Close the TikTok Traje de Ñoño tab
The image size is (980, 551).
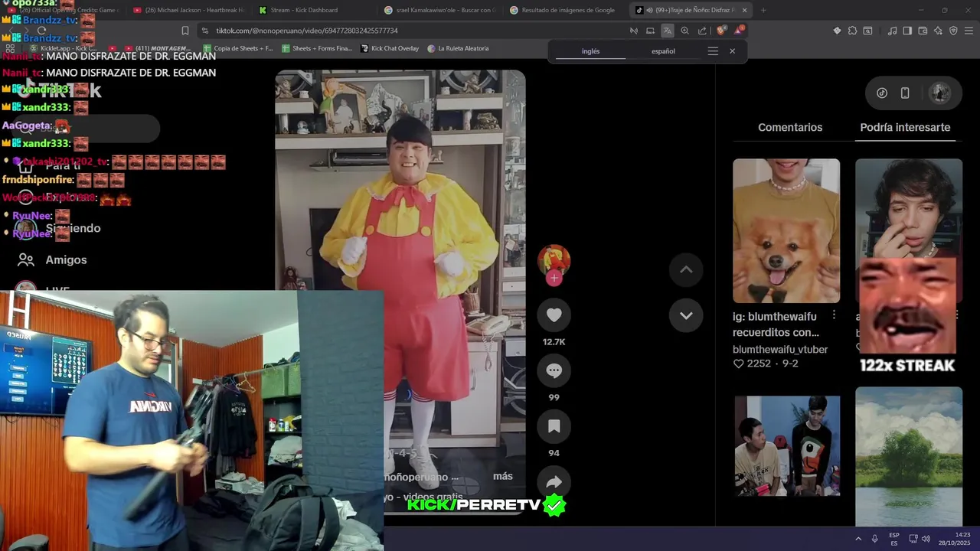click(x=744, y=10)
